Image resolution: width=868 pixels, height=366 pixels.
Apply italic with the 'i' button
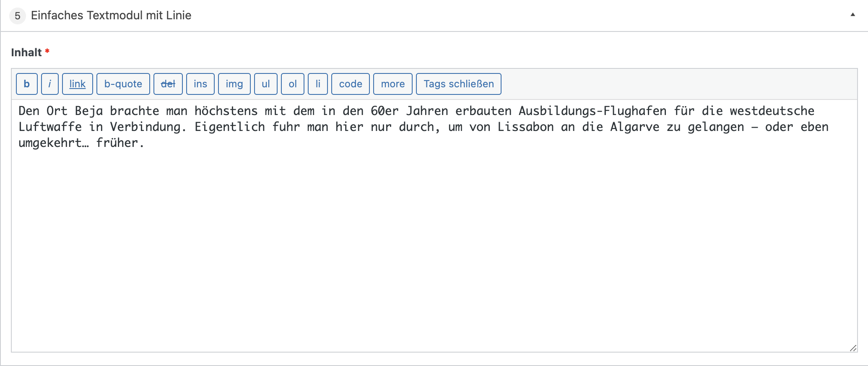click(x=50, y=84)
